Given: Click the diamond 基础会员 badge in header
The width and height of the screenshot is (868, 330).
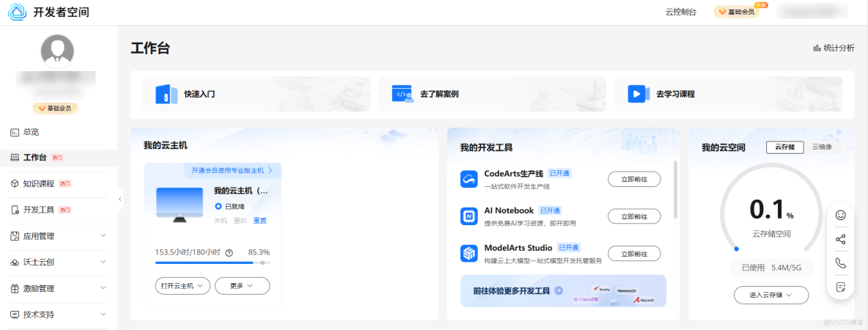Looking at the screenshot, I should [736, 12].
